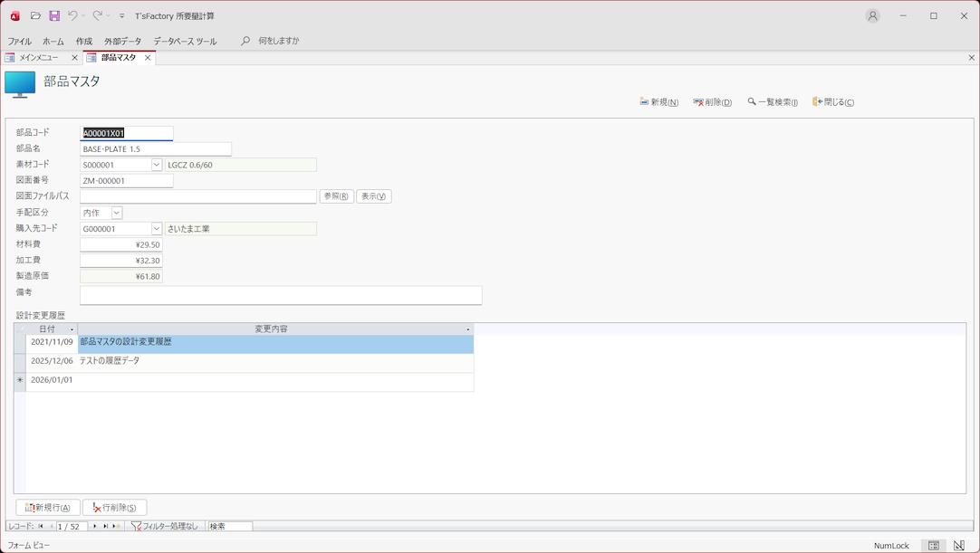
Task: Expand the 素材コード combo box
Action: [156, 165]
